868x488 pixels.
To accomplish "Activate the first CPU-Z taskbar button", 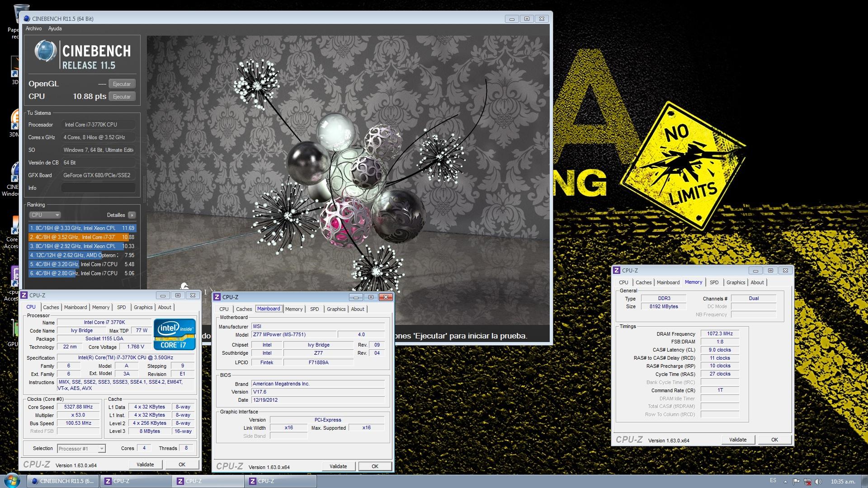I will [136, 481].
